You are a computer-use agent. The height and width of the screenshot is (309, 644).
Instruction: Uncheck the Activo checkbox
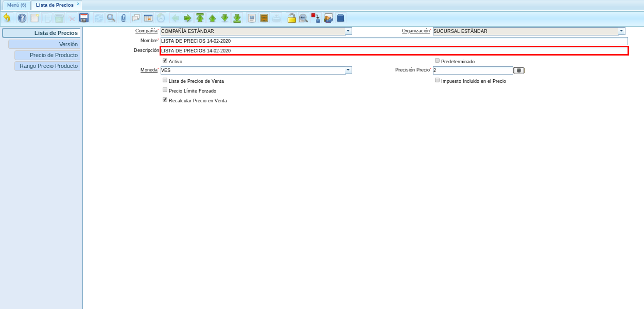pyautogui.click(x=165, y=61)
